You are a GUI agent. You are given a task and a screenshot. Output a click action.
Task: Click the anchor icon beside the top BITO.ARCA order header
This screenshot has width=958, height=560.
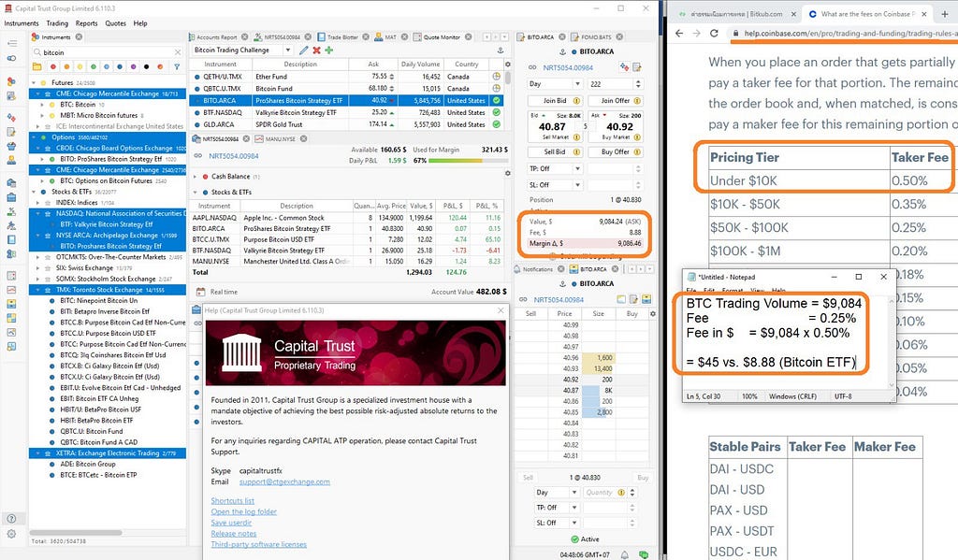click(562, 52)
